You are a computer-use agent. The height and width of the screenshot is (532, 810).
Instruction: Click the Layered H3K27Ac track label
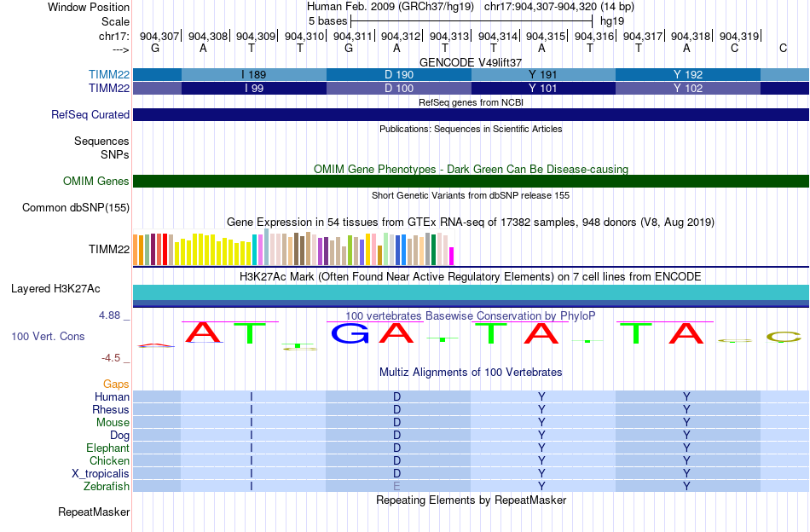point(55,289)
